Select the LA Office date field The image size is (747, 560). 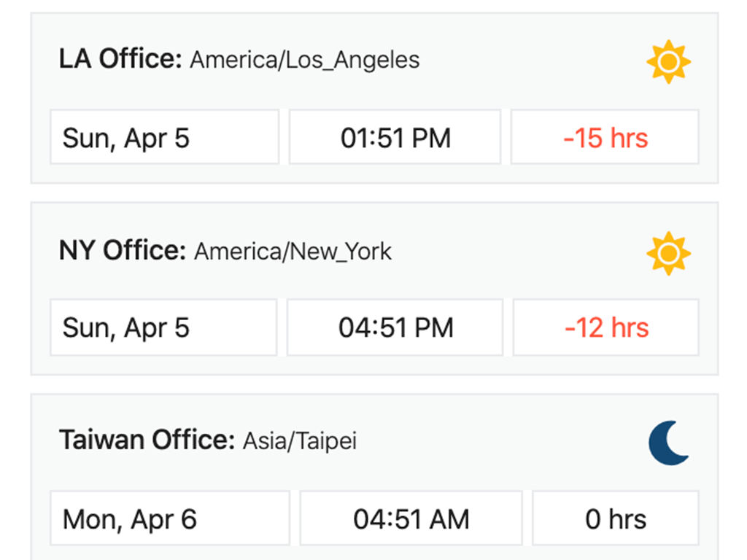point(164,137)
